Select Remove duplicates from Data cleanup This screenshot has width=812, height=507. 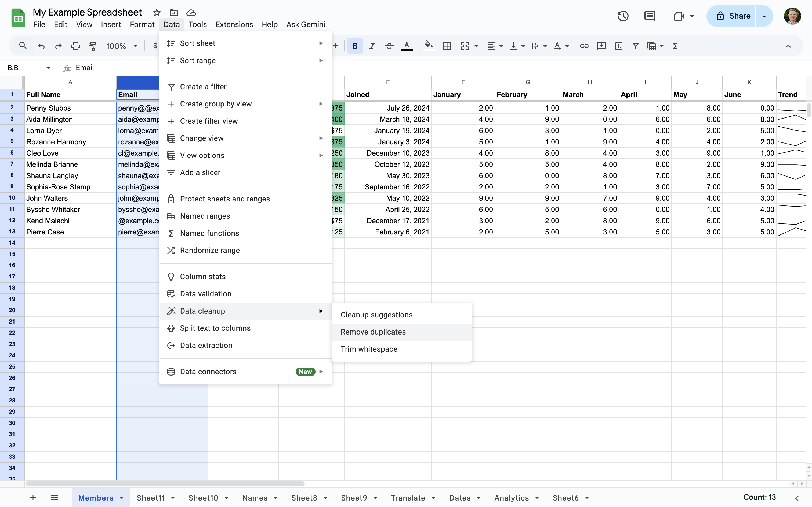pyautogui.click(x=373, y=332)
